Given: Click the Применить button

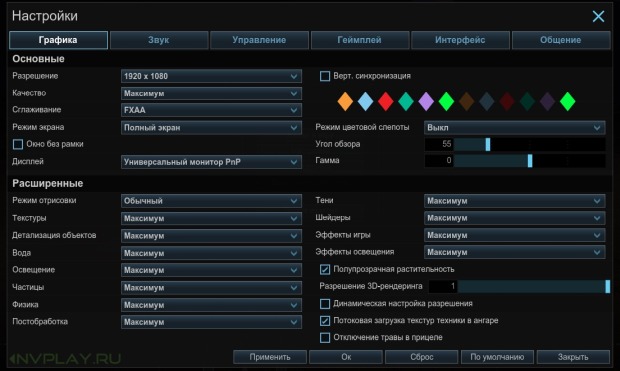Looking at the screenshot, I should click(x=270, y=357).
